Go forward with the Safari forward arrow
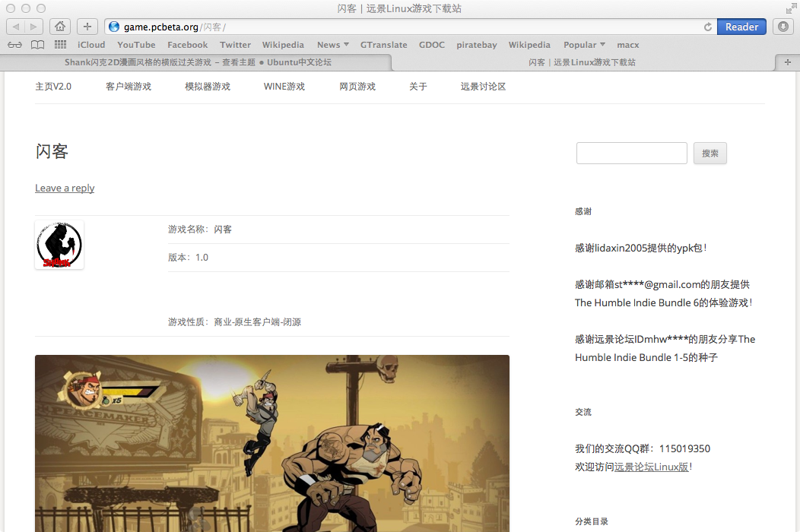800x532 pixels. (33, 27)
